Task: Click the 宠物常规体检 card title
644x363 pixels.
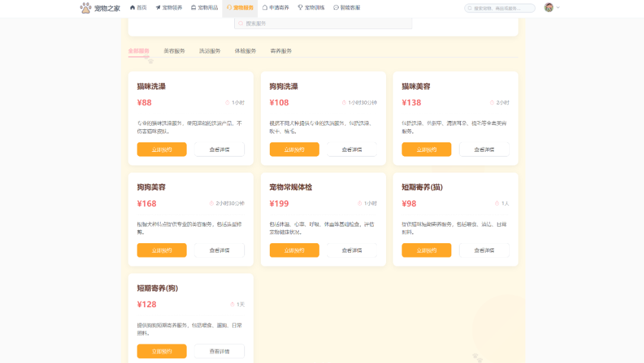Action: point(291,187)
